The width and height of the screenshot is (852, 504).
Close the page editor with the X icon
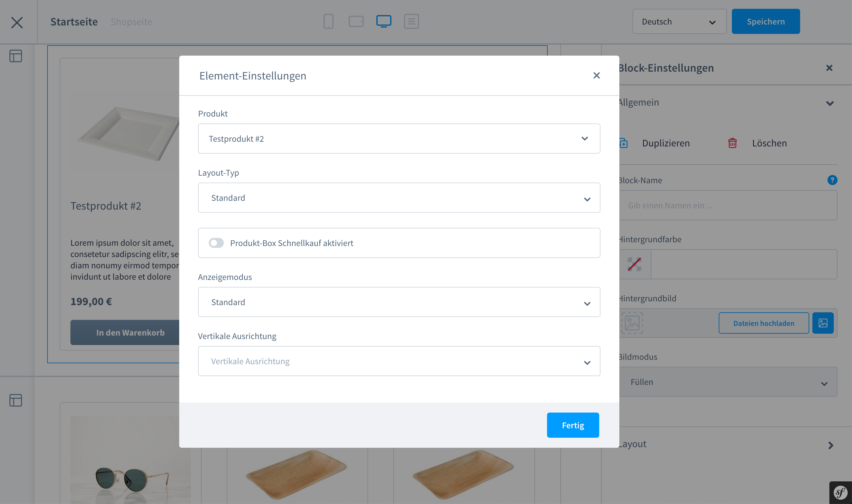click(x=17, y=22)
